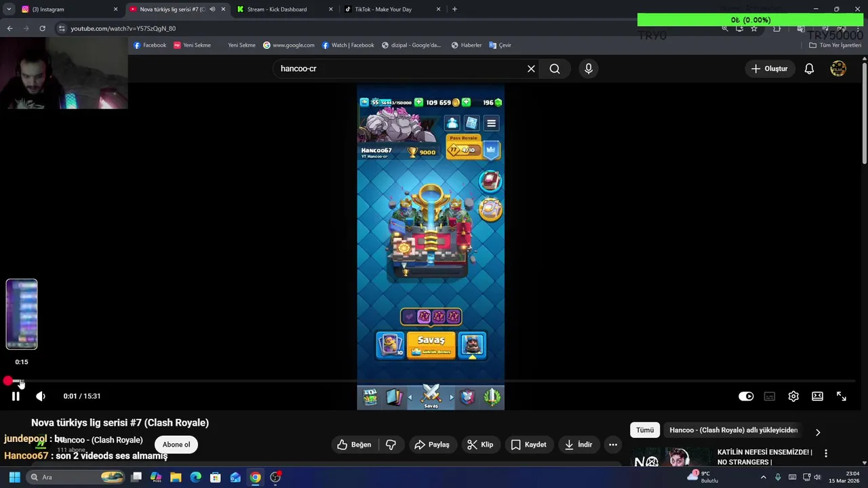Start voice search with microphone
This screenshot has height=488, width=868.
[x=589, y=68]
